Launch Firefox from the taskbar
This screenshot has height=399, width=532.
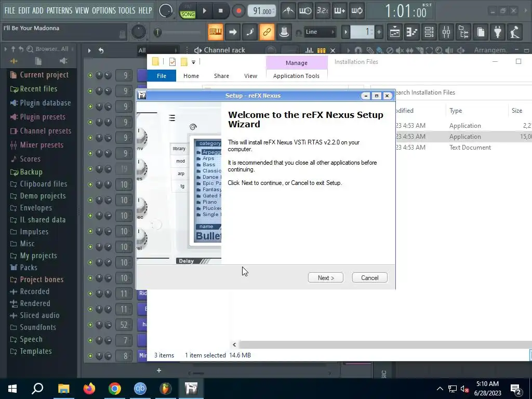(x=89, y=389)
